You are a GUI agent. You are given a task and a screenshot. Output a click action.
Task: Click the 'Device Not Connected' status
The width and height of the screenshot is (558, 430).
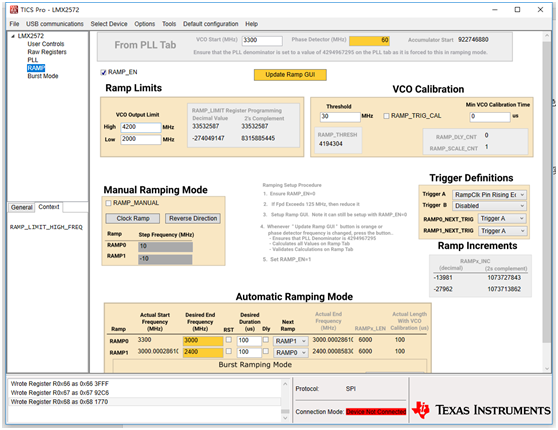click(376, 412)
